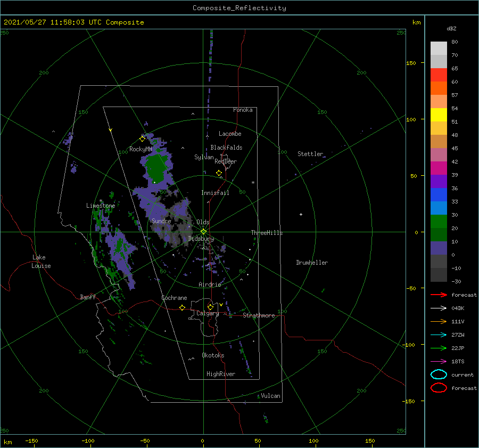Click the Ponoka label
Viewport: 479px width, 448px height.
[x=243, y=110]
